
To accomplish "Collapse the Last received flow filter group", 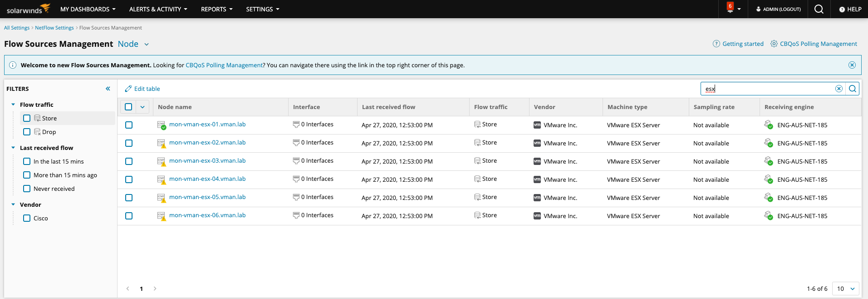I will click(13, 148).
